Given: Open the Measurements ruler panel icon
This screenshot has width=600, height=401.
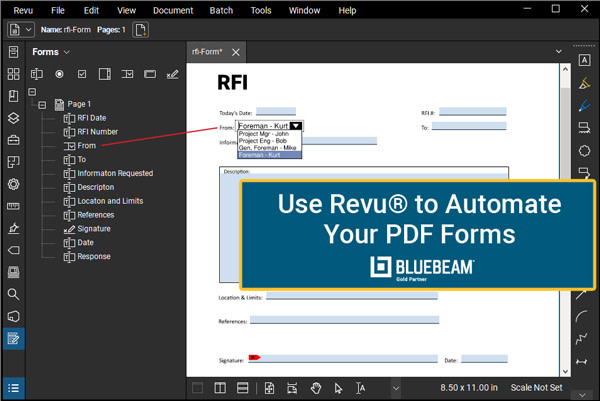Looking at the screenshot, I should point(13,206).
